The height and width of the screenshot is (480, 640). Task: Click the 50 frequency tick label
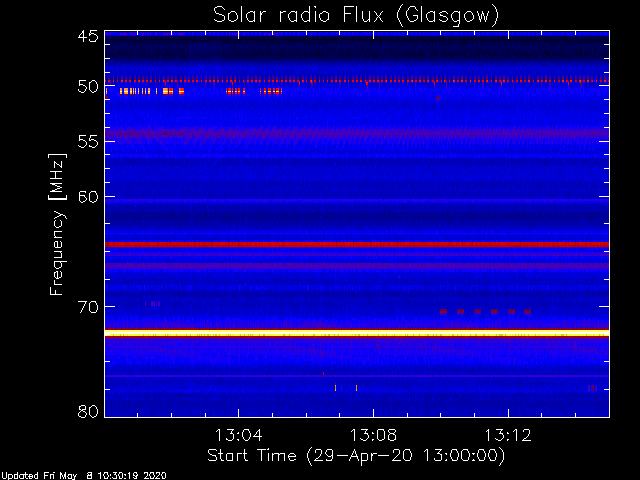pos(88,87)
